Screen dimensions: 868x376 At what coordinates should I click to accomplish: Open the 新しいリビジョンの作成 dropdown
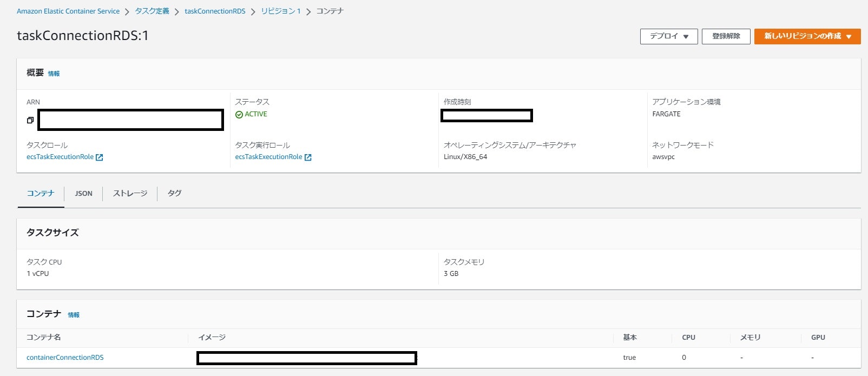coord(807,36)
